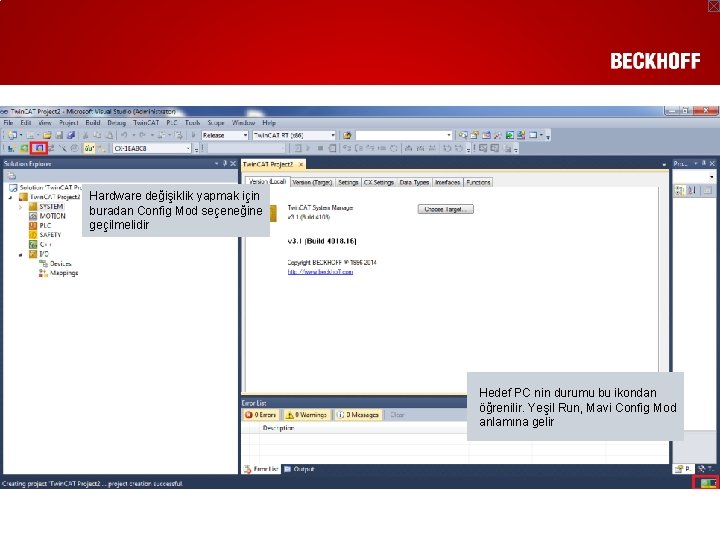Switch to the Error List bottom tab
This screenshot has width=720, height=540.
261,469
